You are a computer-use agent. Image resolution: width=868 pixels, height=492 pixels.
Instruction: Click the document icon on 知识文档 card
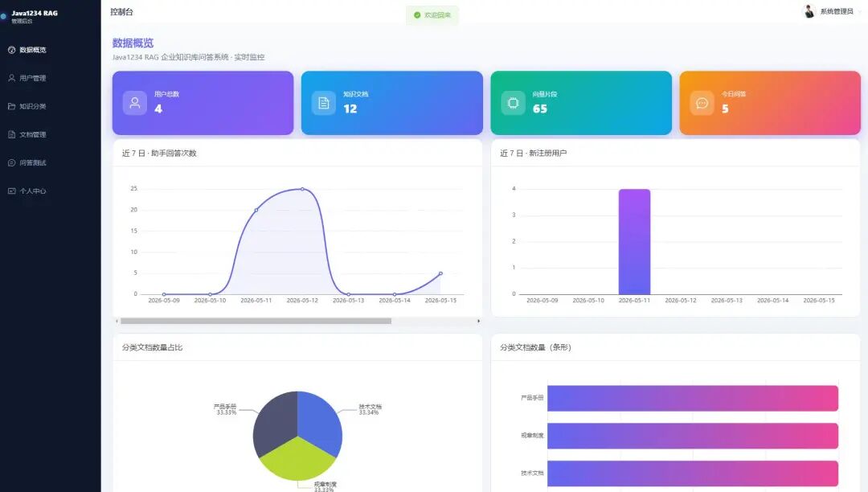pos(324,103)
